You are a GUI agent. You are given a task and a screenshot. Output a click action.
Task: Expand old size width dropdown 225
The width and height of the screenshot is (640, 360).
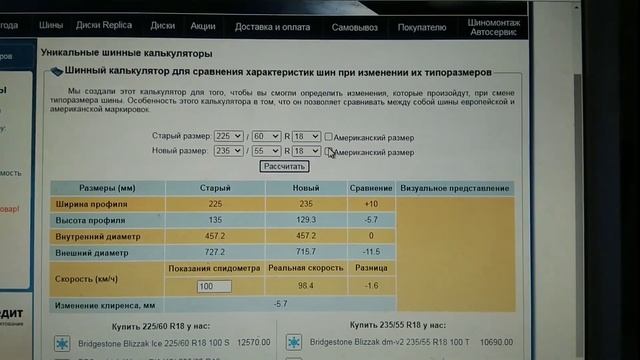(229, 136)
